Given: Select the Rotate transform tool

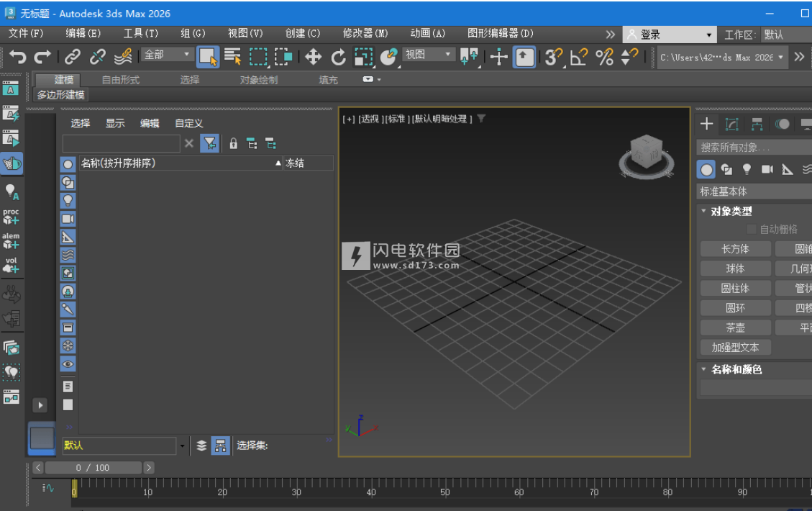Looking at the screenshot, I should click(x=338, y=57).
